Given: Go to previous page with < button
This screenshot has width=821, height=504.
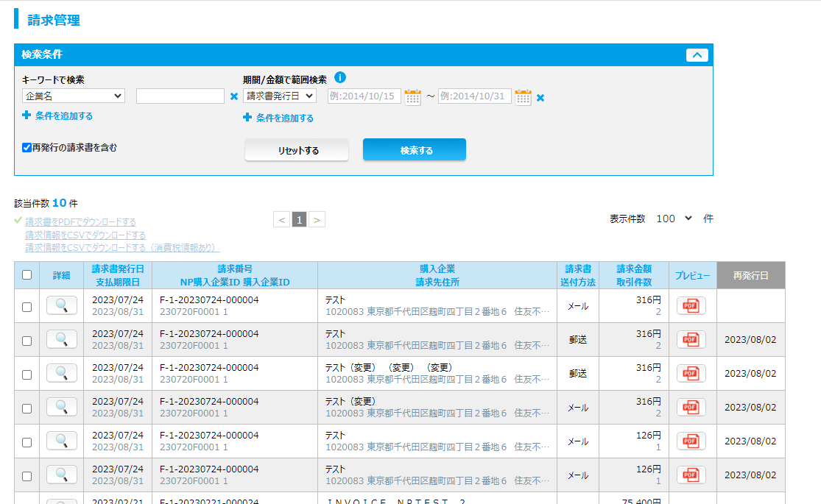Looking at the screenshot, I should tap(282, 220).
